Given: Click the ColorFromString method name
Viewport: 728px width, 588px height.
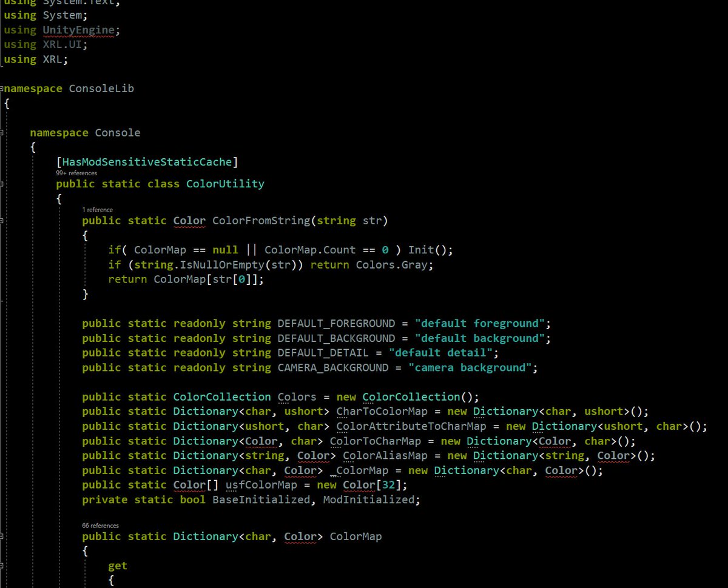Looking at the screenshot, I should (261, 221).
